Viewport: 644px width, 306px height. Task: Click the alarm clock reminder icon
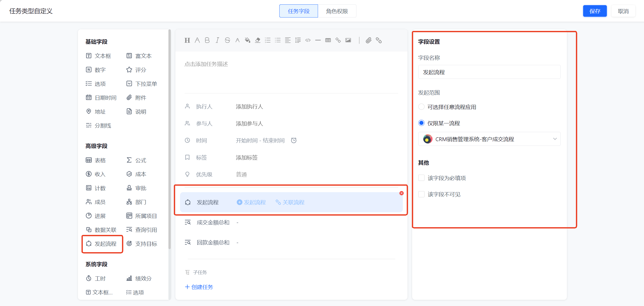click(x=294, y=140)
